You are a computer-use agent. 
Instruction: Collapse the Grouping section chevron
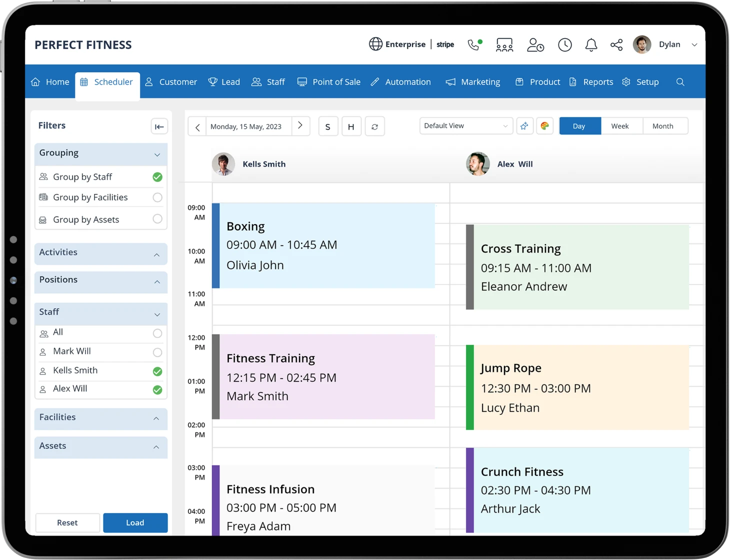[157, 155]
